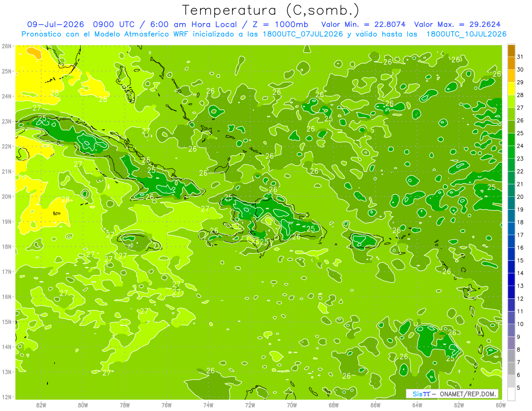Image resolution: width=532 pixels, height=411 pixels.
Task: Click the legend swatch between 29 and 30
Action: (x=511, y=76)
